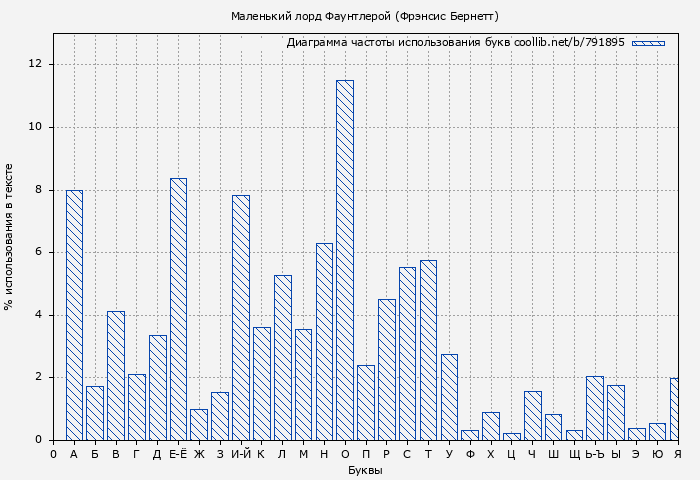Click the y-axis tick label 12
Image resolution: width=700 pixels, height=480 pixels.
(35, 64)
